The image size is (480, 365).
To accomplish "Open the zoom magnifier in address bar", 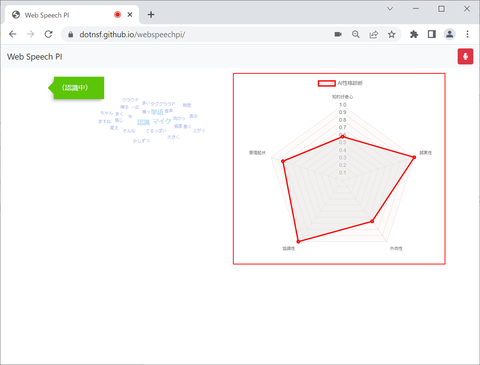I will (356, 34).
